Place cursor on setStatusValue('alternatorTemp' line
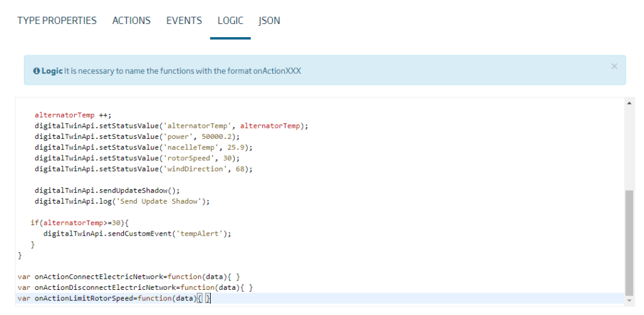Screen dimensions: 644x315 click(171, 126)
